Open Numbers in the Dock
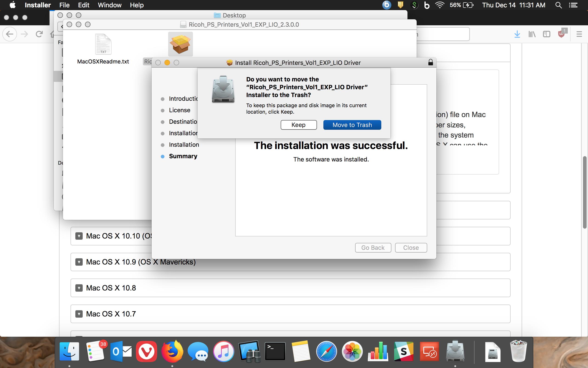588x368 pixels. pos(378,351)
